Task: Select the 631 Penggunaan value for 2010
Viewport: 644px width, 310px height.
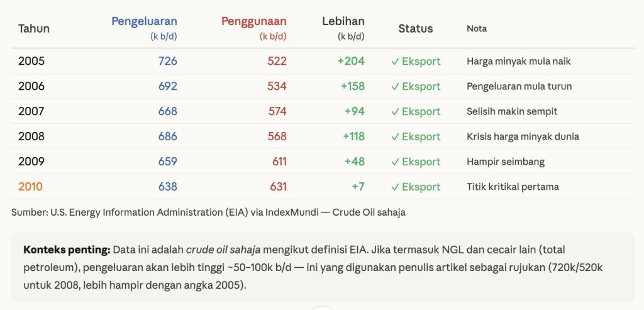Action: 277,187
